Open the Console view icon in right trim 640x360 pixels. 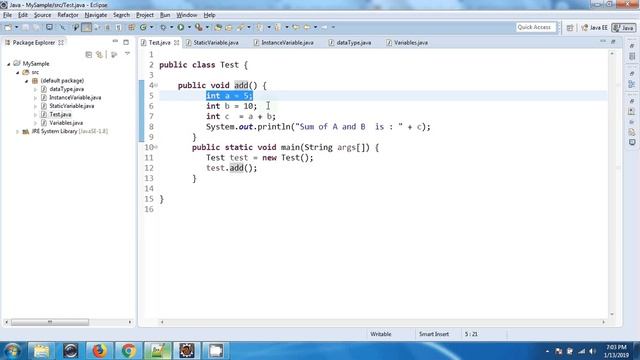click(x=632, y=142)
